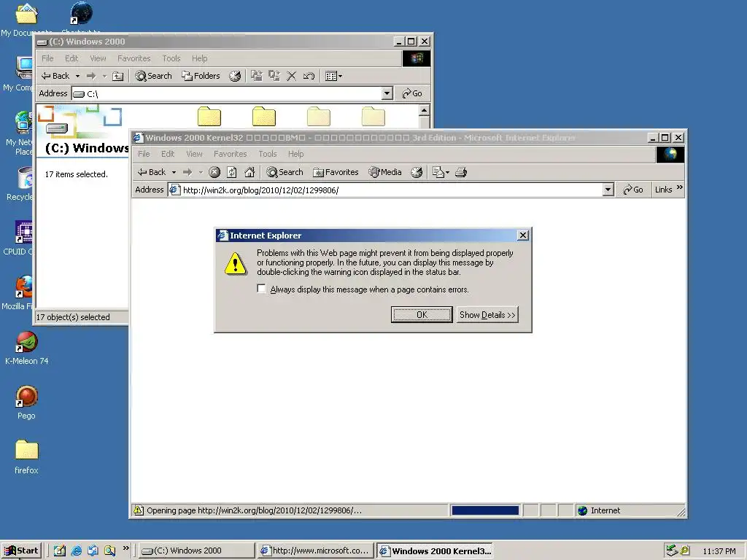Select the Mozilla Firefox desktop shortcut
This screenshot has width=747, height=560.
19,293
